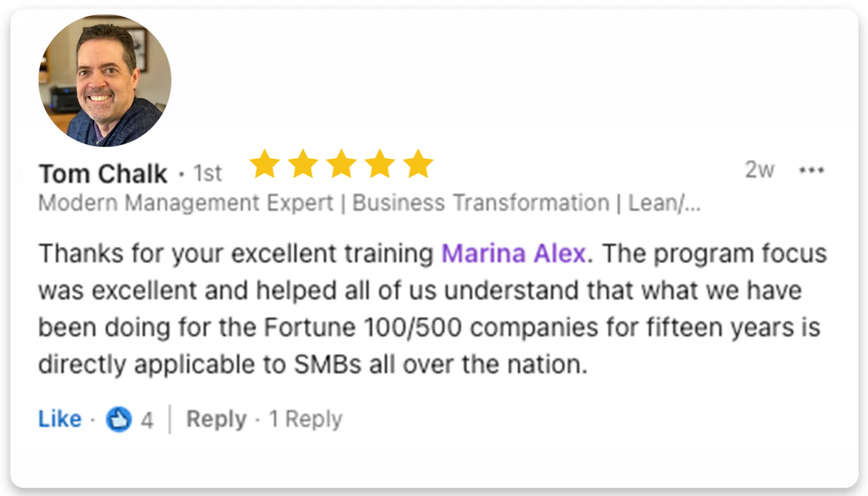Click the fifth gold star
The width and height of the screenshot is (868, 496).
tap(418, 164)
